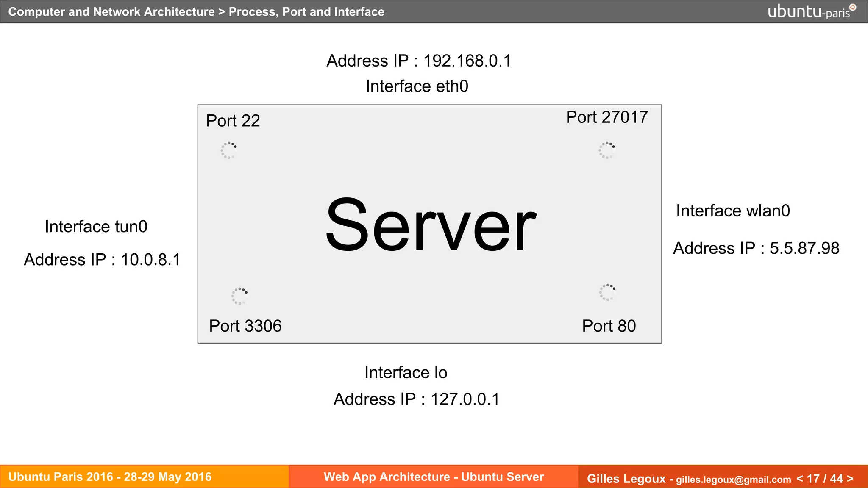
Task: Click the large Server title text
Action: (x=430, y=225)
